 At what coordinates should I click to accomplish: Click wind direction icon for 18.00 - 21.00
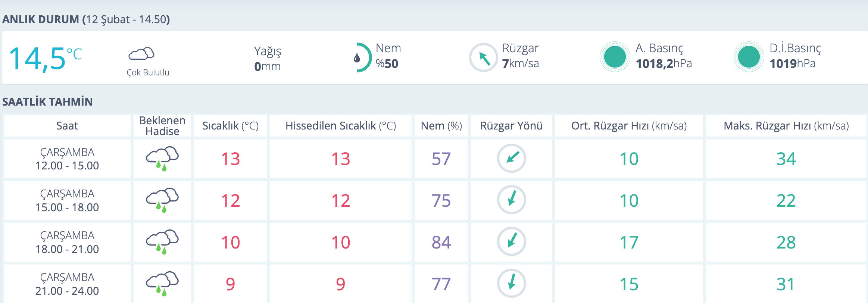point(511,242)
